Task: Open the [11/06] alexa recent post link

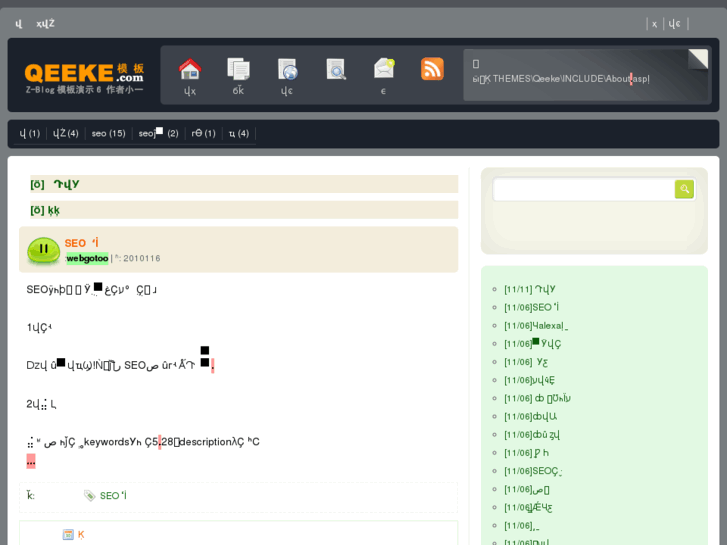Action: click(x=535, y=326)
